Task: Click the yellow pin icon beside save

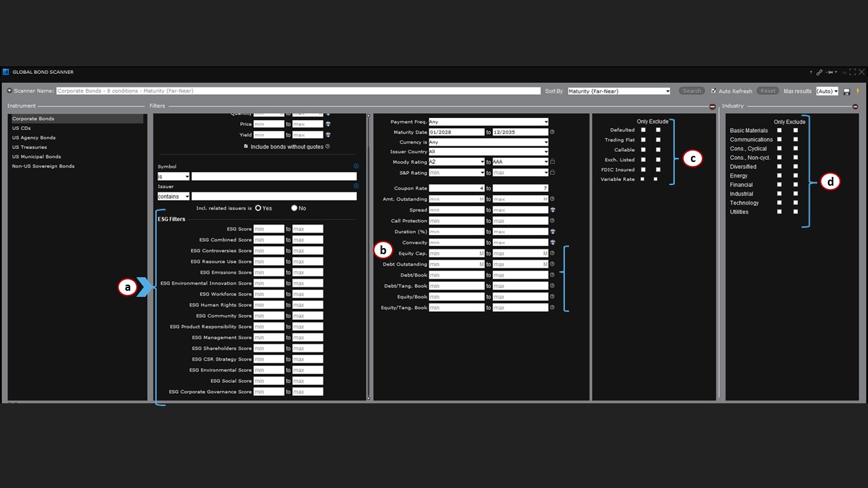Action: [x=857, y=91]
